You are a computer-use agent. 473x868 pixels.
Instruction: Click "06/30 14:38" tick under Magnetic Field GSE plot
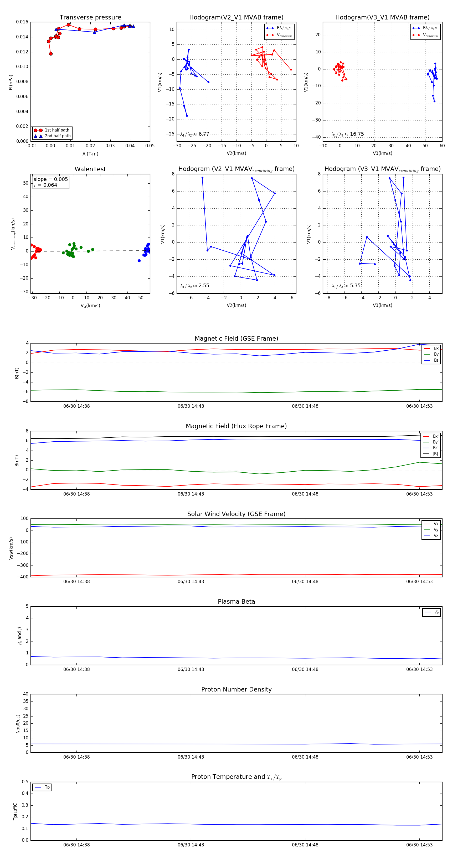(x=76, y=406)
